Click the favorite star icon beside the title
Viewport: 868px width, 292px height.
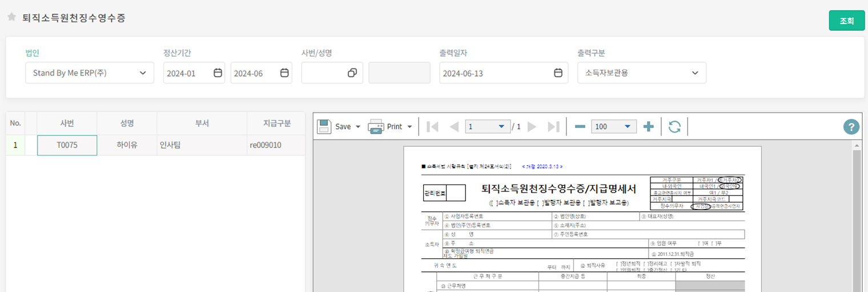click(11, 17)
